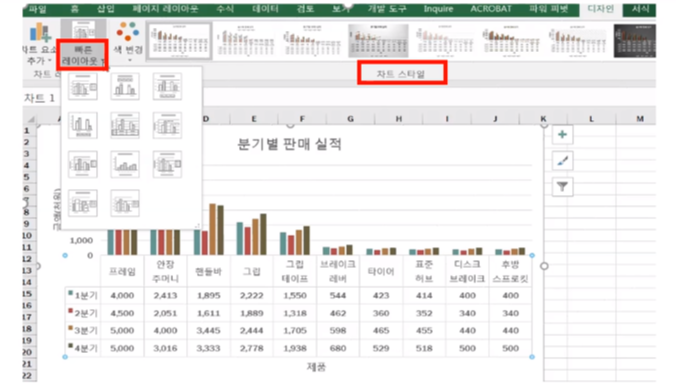Open the 개발 도구 tab

click(387, 9)
